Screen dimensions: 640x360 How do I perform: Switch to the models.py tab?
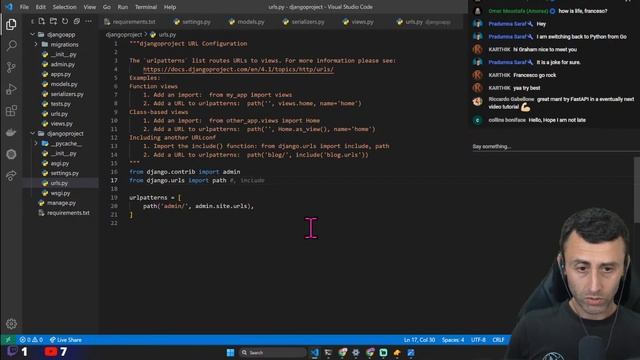(247, 22)
